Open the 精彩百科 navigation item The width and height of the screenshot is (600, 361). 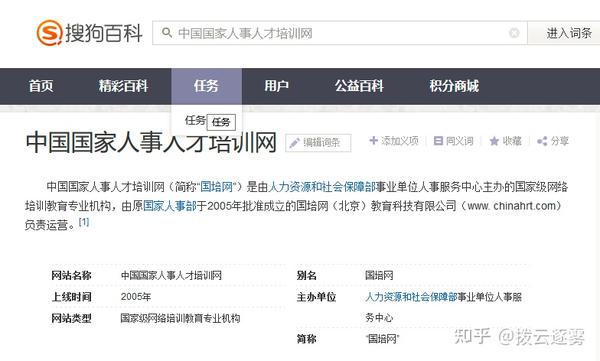pyautogui.click(x=123, y=86)
